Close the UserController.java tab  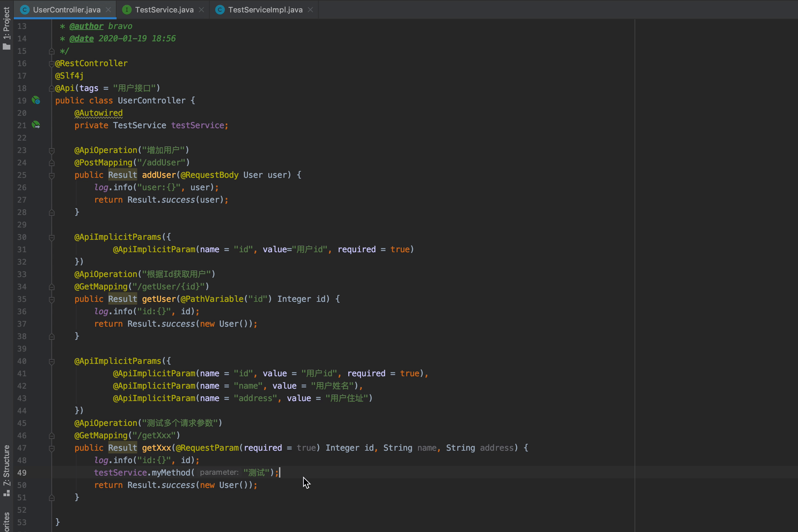click(x=108, y=10)
